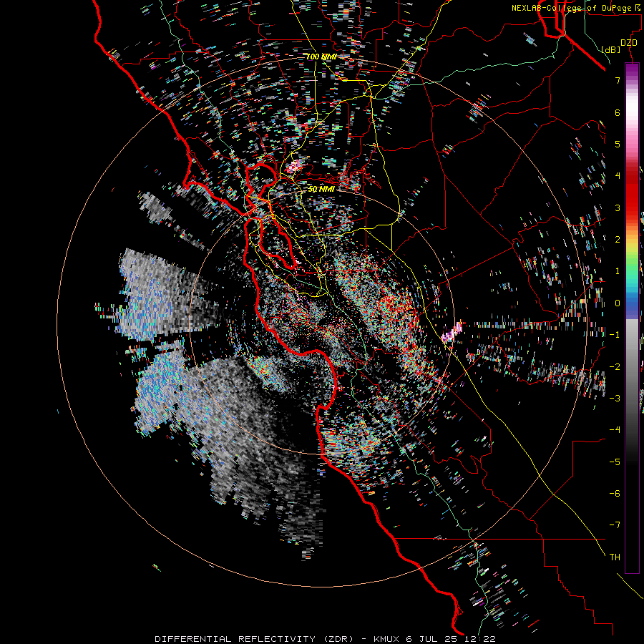Viewport: 644px width, 644px height.
Task: Select the -2 label on the color scale
Action: (x=615, y=367)
